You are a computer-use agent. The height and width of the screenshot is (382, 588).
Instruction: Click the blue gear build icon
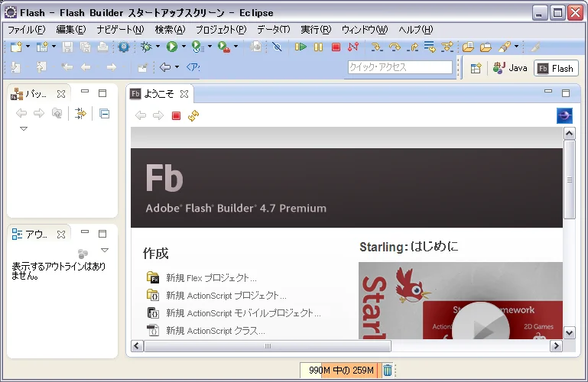coord(124,47)
